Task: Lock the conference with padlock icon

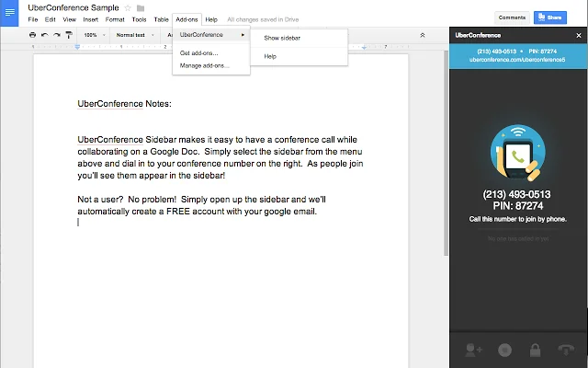Action: click(x=535, y=350)
